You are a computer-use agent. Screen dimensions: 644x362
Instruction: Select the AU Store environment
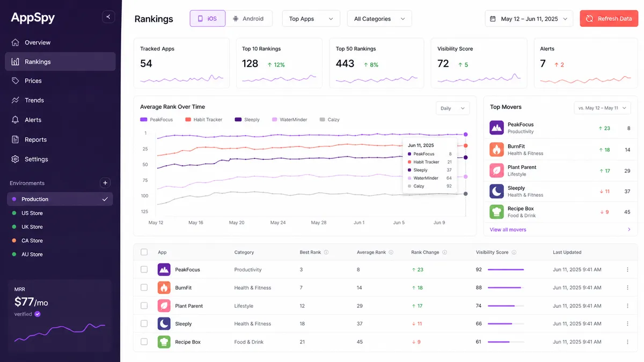pyautogui.click(x=60, y=255)
